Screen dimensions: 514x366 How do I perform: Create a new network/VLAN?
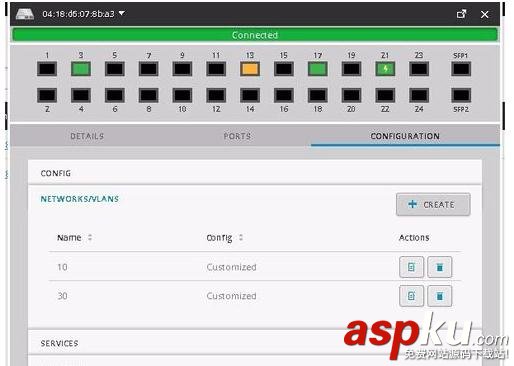tap(433, 204)
